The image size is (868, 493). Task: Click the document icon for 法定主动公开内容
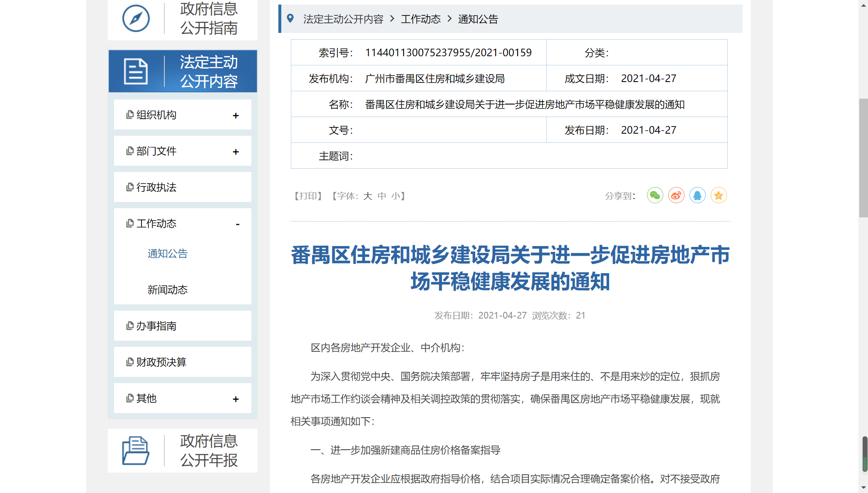(136, 71)
